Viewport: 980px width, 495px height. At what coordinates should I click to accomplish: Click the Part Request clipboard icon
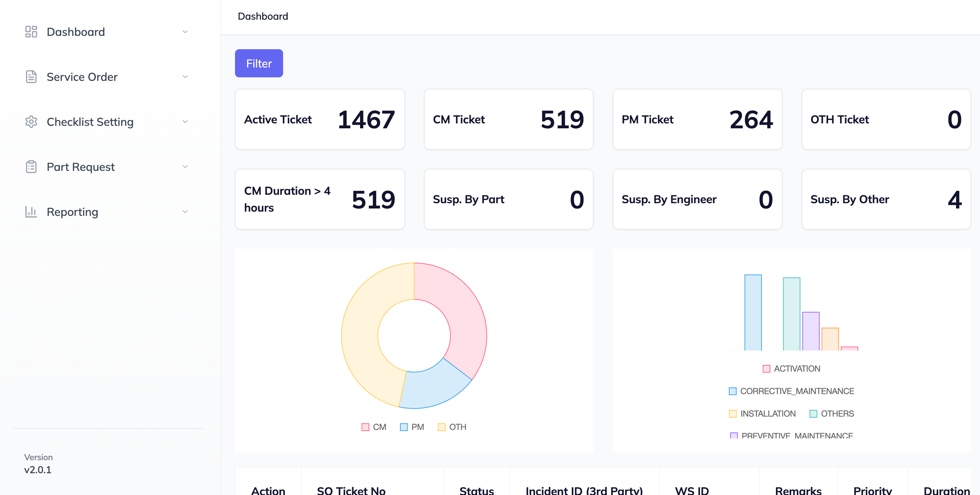pyautogui.click(x=31, y=166)
